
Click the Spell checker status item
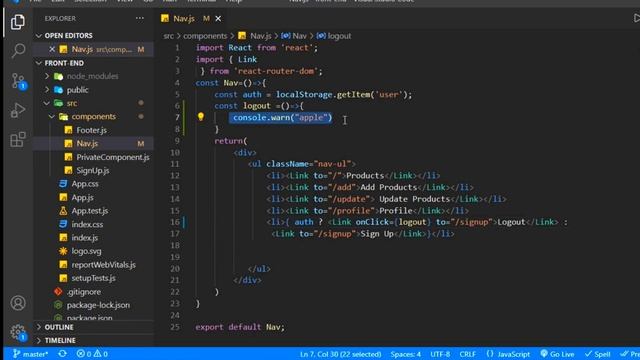click(x=598, y=354)
